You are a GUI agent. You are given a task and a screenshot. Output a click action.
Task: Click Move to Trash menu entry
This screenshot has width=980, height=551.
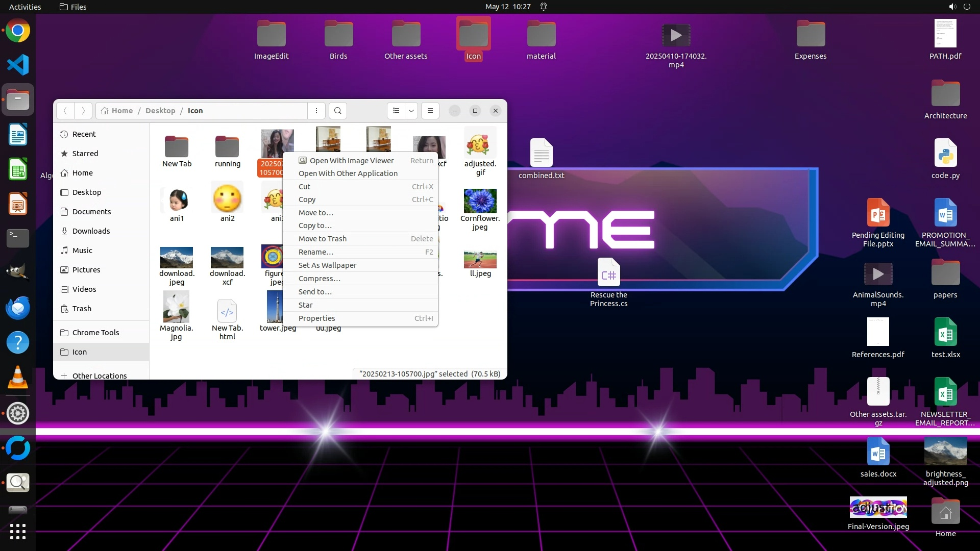pyautogui.click(x=322, y=239)
